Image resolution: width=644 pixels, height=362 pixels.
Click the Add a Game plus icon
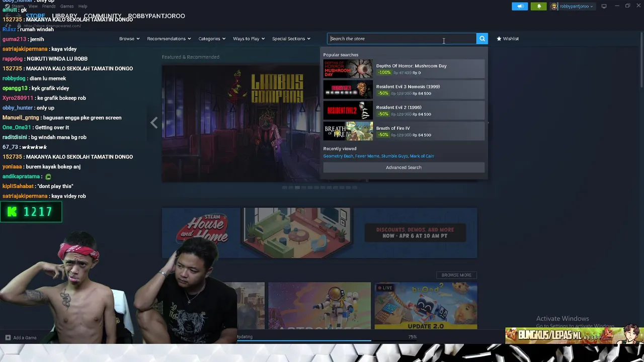pos(8,338)
